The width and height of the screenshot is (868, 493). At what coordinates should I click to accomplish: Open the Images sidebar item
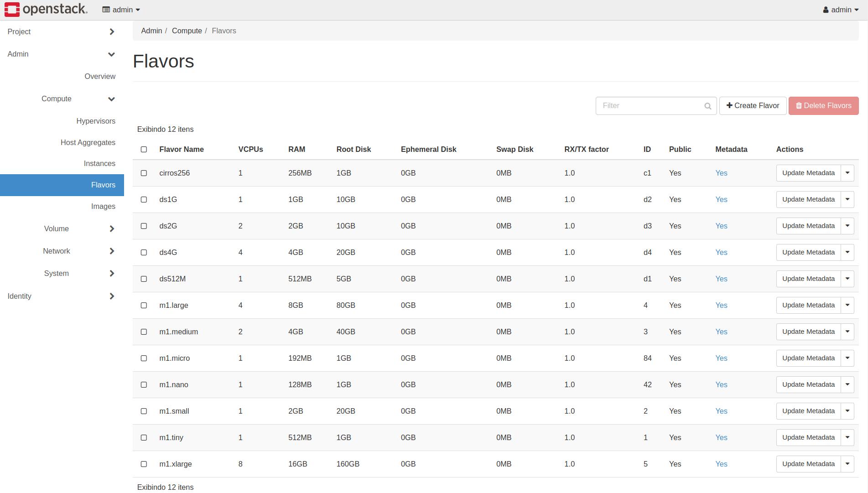click(x=103, y=206)
